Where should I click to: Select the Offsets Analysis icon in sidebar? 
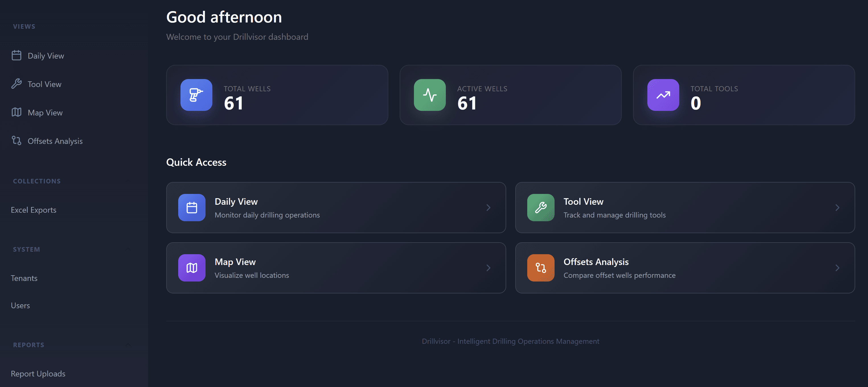(16, 141)
